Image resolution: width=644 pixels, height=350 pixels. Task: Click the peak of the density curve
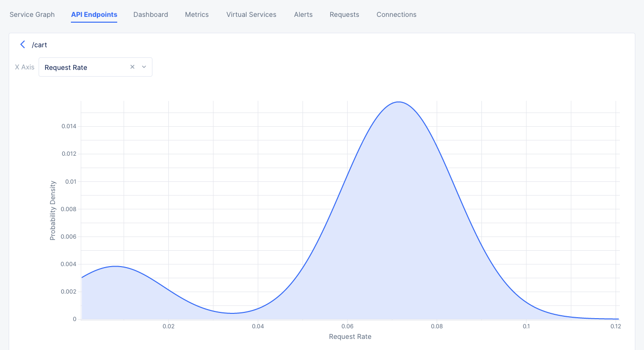398,102
